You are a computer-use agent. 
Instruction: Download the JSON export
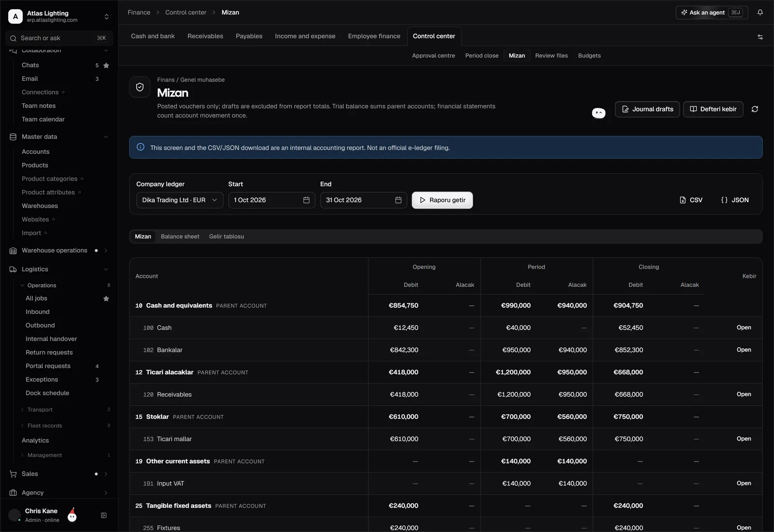[x=734, y=200]
